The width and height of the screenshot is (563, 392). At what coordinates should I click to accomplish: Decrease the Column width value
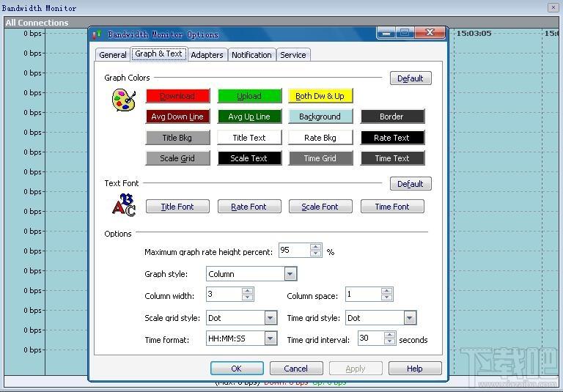pyautogui.click(x=247, y=297)
